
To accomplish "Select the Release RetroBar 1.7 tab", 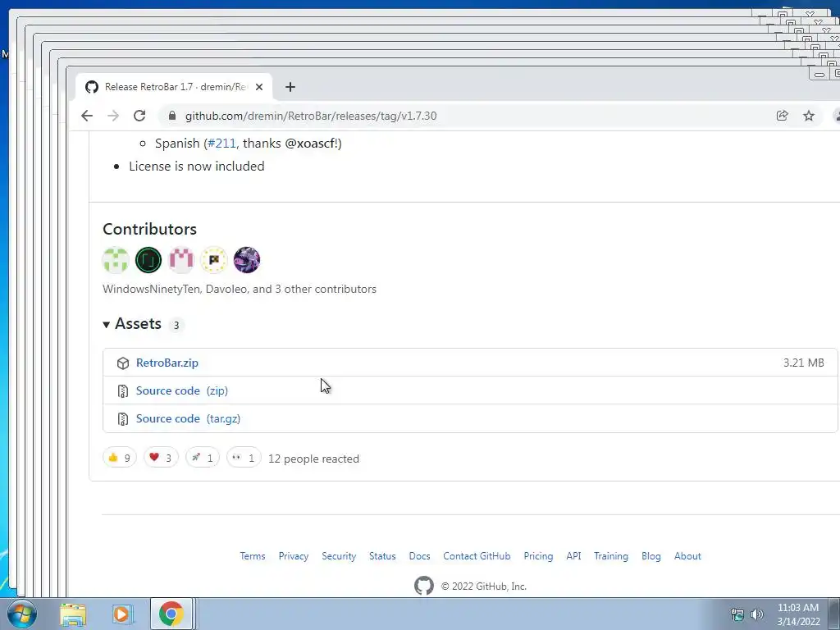I will (174, 87).
